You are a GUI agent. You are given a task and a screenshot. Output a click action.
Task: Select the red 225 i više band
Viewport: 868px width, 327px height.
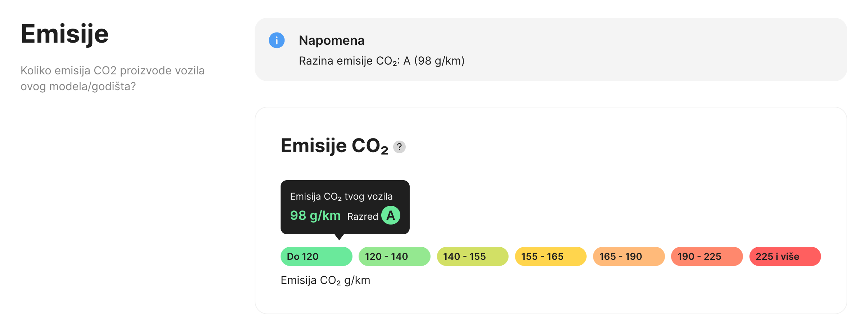click(x=785, y=257)
